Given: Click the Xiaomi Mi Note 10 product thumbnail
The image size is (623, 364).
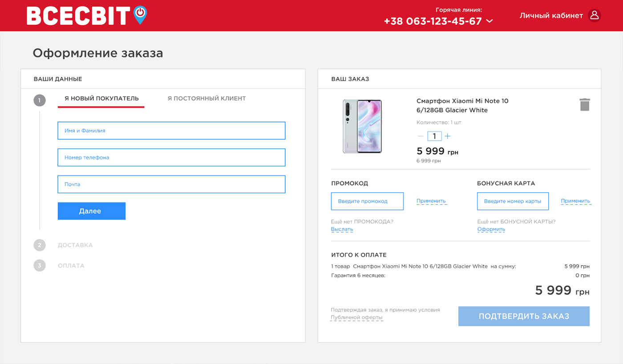Looking at the screenshot, I should click(362, 126).
